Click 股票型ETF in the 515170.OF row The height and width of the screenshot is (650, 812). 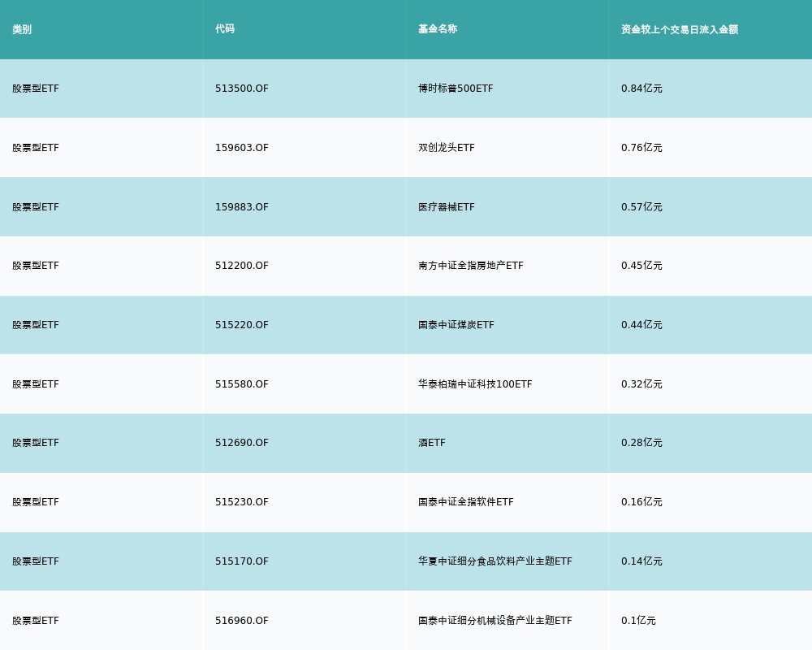[36, 561]
